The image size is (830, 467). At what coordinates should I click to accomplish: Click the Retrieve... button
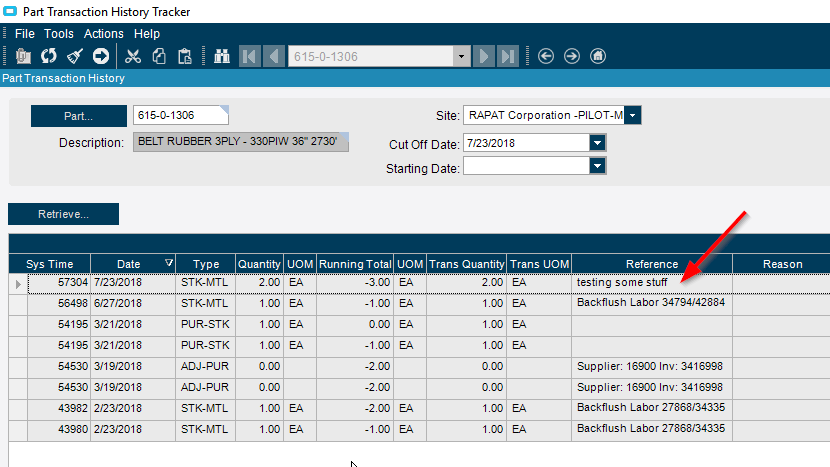[x=64, y=214]
